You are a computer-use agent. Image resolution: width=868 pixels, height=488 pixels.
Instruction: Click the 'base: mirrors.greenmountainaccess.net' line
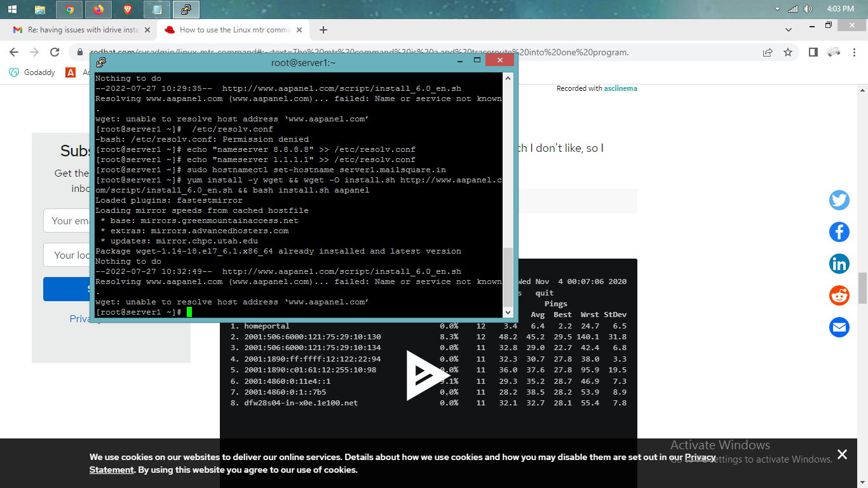tap(200, 220)
